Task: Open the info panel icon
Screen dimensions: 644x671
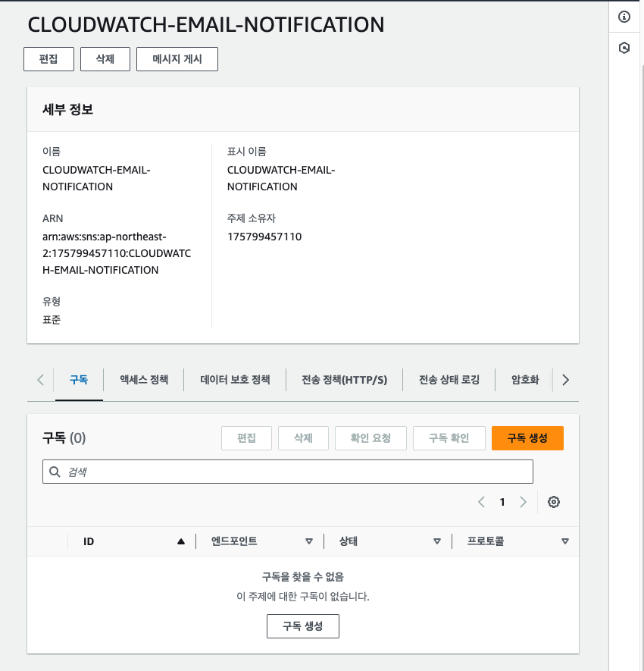Action: [624, 17]
